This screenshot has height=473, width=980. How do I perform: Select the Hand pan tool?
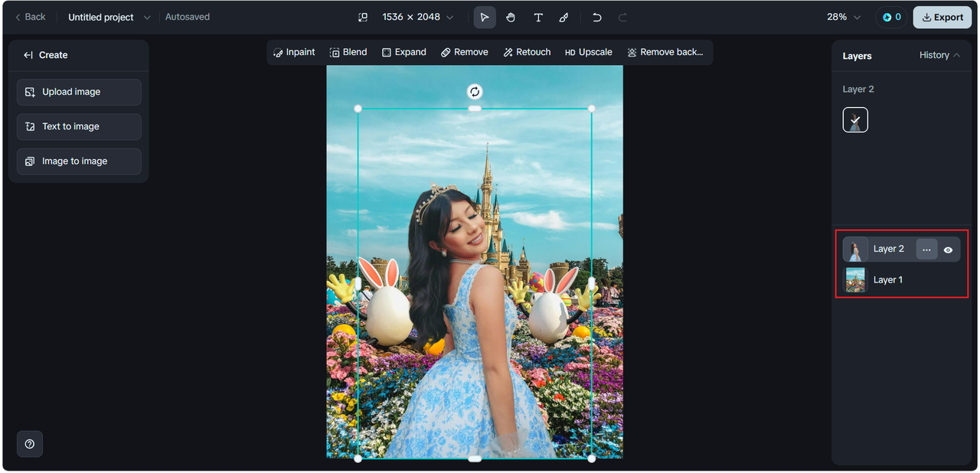(511, 17)
